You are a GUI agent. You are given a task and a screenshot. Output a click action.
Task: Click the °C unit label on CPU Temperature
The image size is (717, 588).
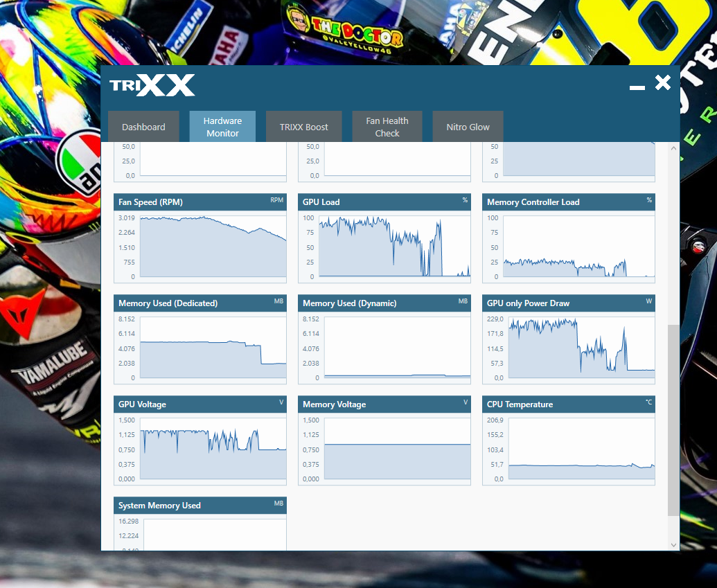[649, 402]
